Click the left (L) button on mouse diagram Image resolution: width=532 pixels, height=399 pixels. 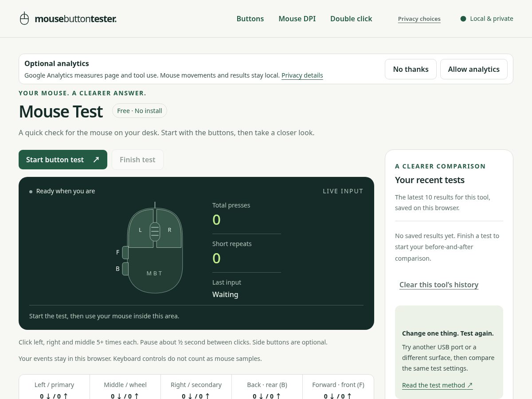[140, 228]
